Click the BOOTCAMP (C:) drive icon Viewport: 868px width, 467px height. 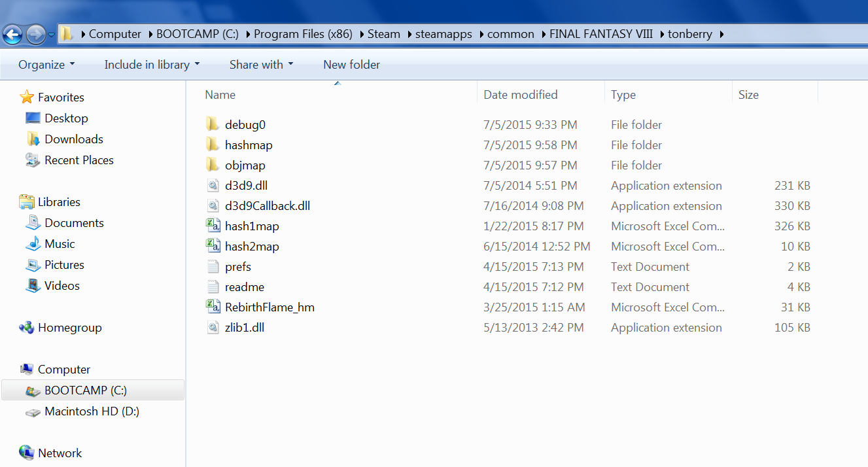point(33,390)
